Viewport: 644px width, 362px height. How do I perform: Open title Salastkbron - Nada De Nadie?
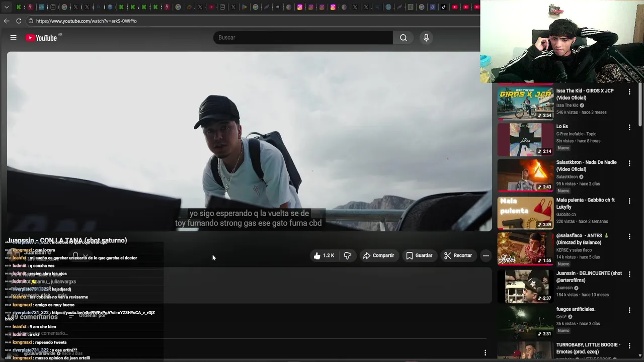tap(586, 166)
